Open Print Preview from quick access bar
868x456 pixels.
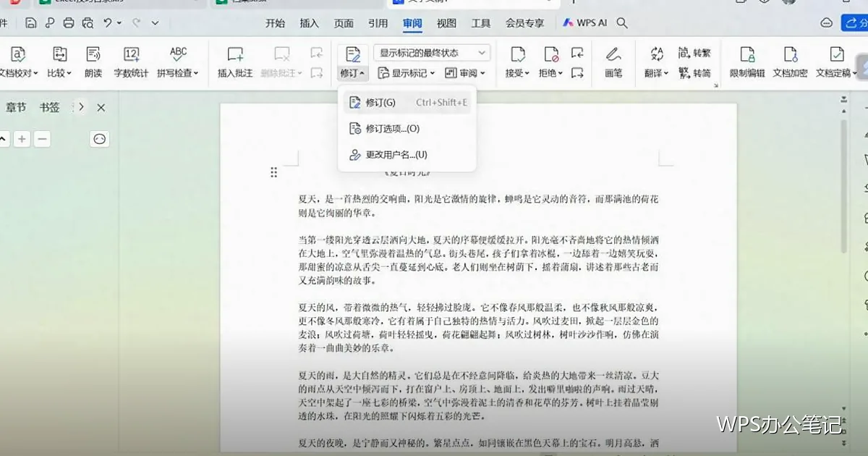pos(88,23)
